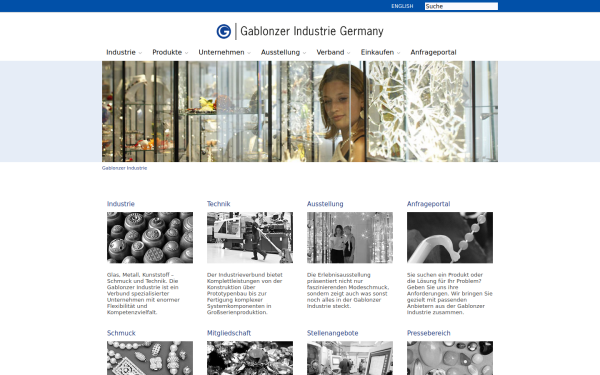Open the Ausstellung section heading link

point(325,204)
